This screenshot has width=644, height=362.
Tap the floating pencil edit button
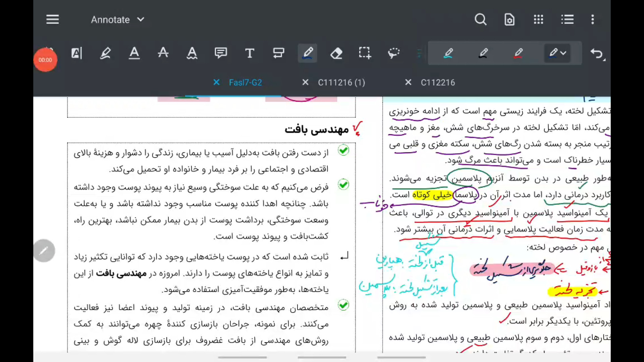pos(44,251)
